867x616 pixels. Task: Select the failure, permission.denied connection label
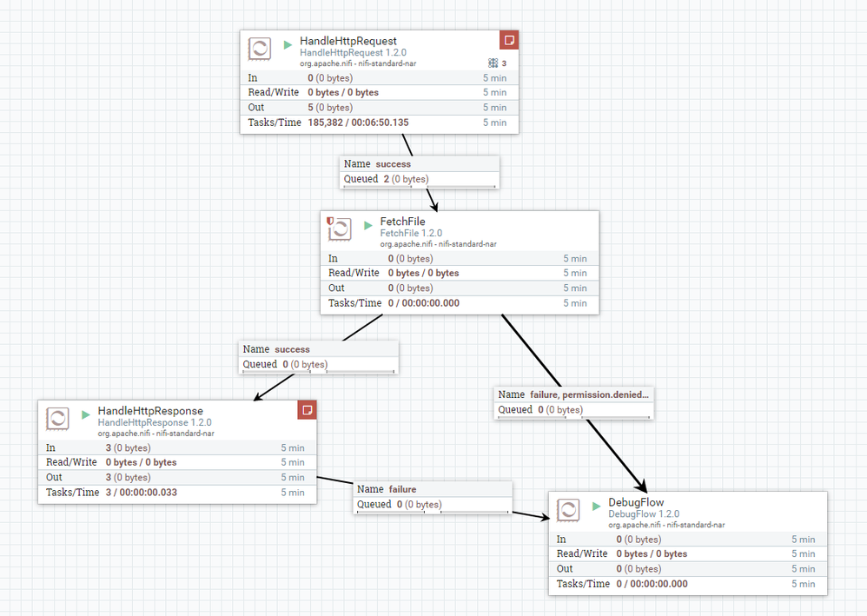573,394
